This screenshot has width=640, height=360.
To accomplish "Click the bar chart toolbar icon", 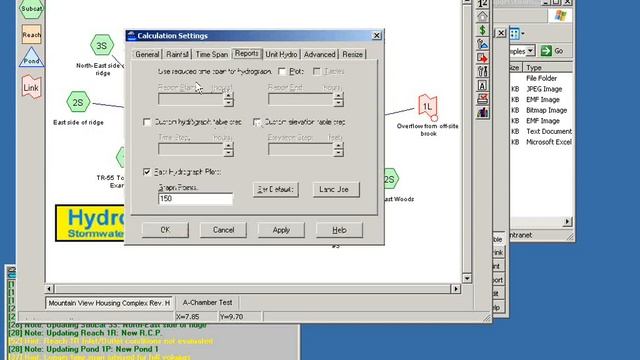I will click(x=482, y=113).
